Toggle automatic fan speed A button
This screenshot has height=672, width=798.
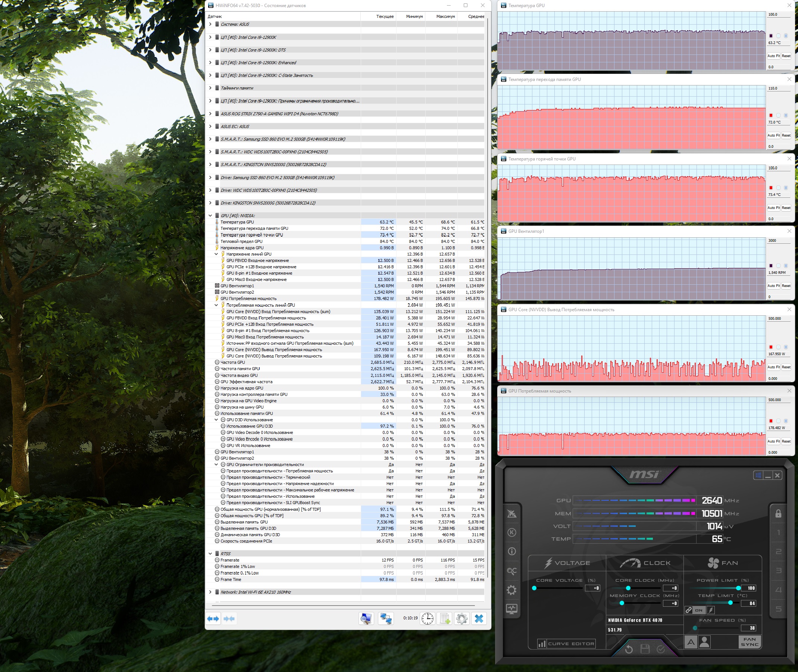691,642
